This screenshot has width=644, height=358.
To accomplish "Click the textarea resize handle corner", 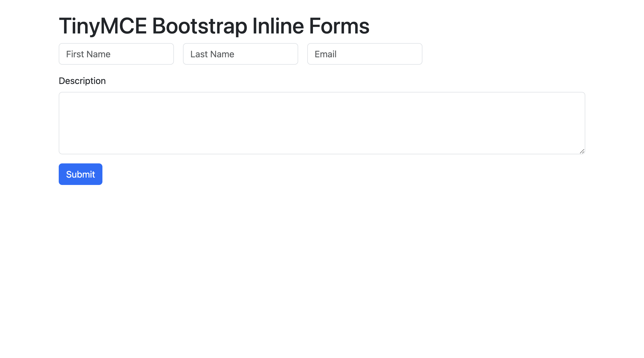I will click(582, 151).
